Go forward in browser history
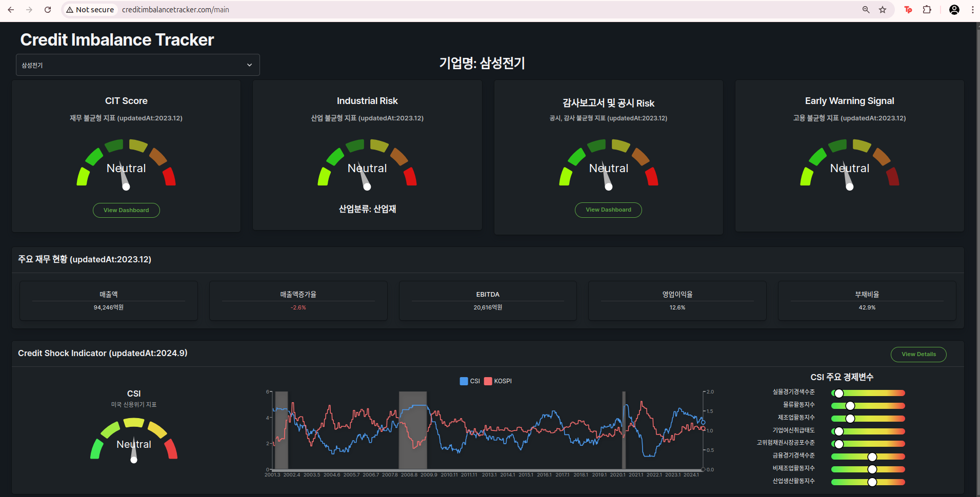The image size is (980, 497). click(x=29, y=10)
